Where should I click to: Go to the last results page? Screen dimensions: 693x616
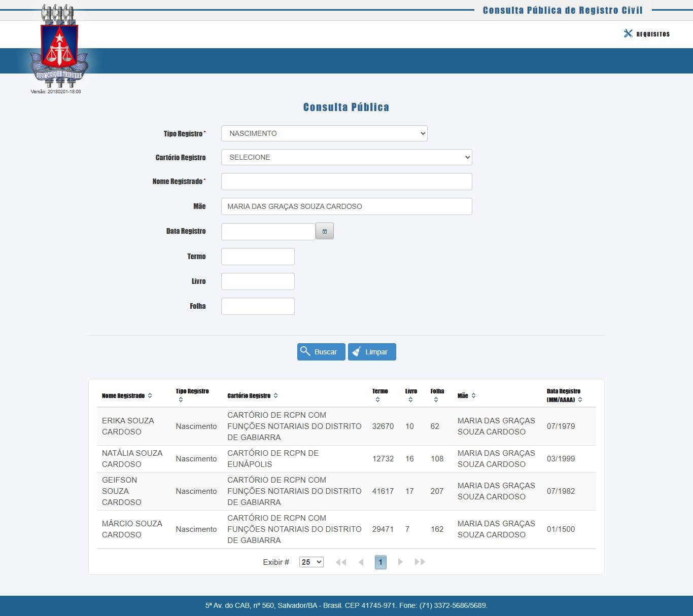[x=420, y=562]
